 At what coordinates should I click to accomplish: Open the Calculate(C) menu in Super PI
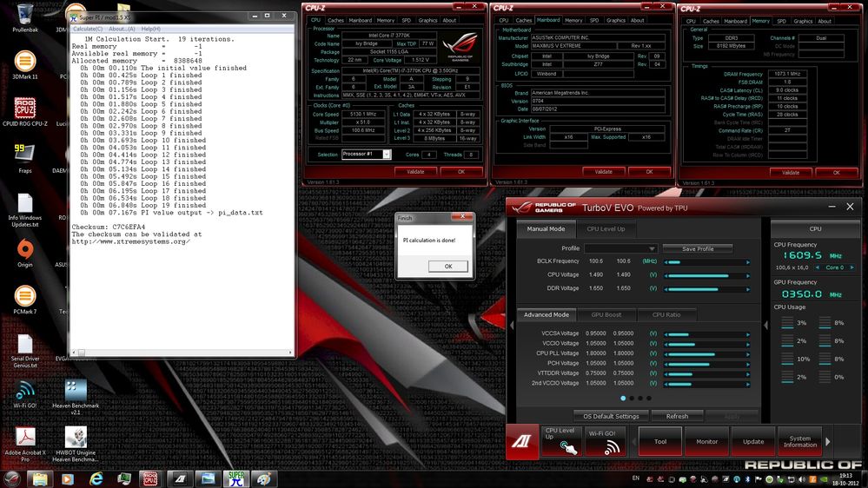[88, 29]
